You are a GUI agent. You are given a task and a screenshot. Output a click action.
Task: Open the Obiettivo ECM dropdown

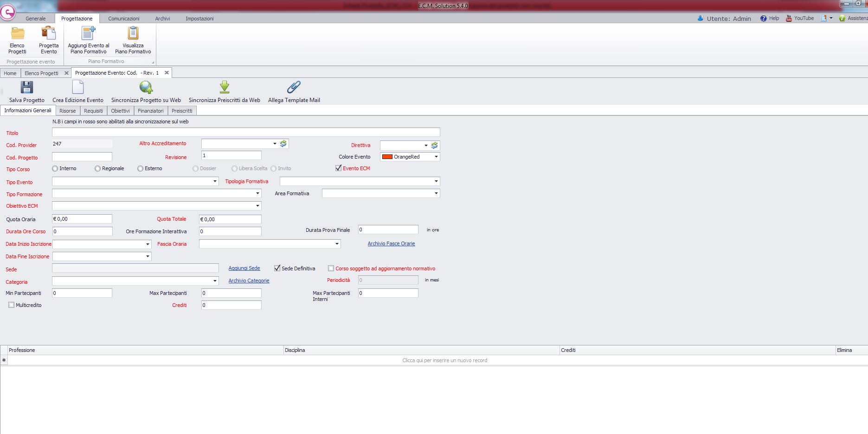(x=258, y=206)
